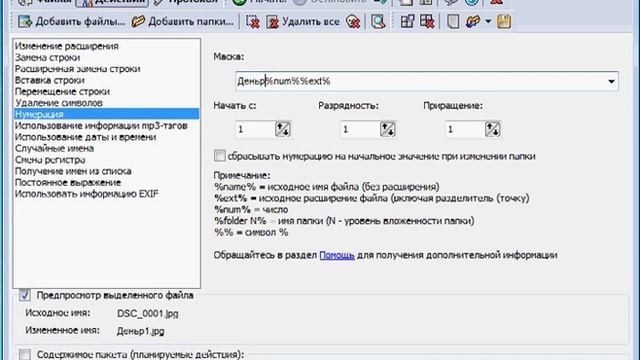Click the Разрядность value field

[x=360, y=129]
